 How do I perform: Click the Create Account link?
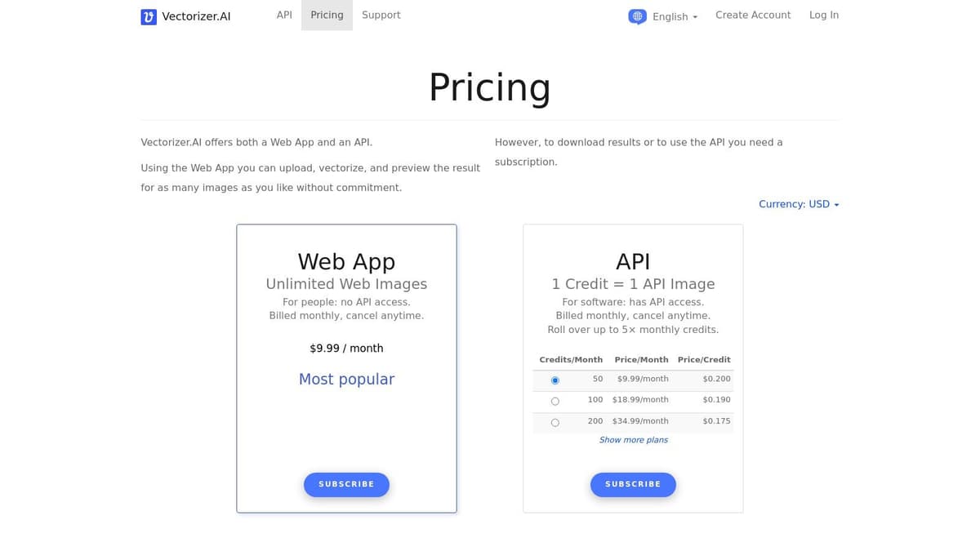point(753,15)
